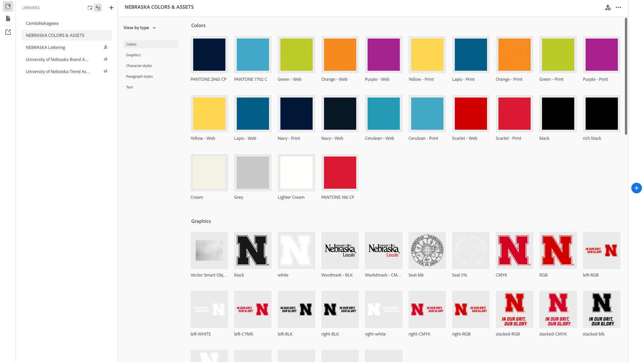Click the blue add element plus button

click(636, 188)
